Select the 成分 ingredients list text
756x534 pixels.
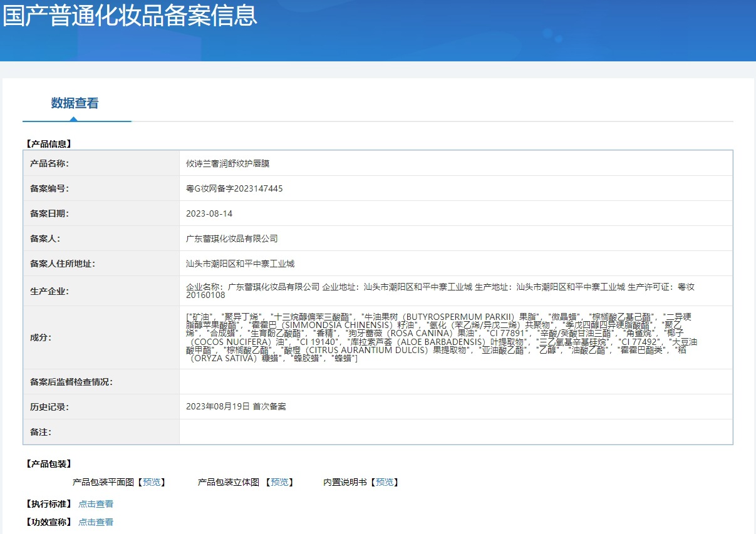[442, 338]
